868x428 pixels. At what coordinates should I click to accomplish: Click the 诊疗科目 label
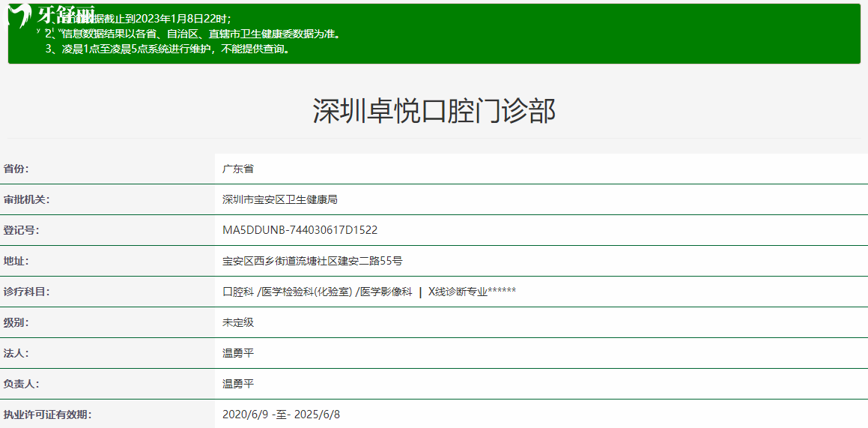tap(26, 292)
